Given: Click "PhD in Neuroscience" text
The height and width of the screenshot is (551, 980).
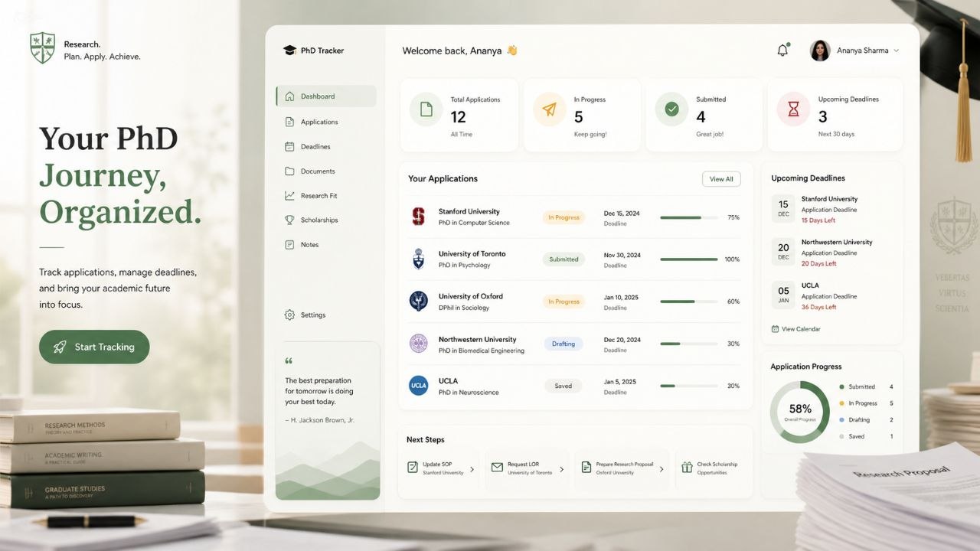Looking at the screenshot, I should pyautogui.click(x=469, y=393).
